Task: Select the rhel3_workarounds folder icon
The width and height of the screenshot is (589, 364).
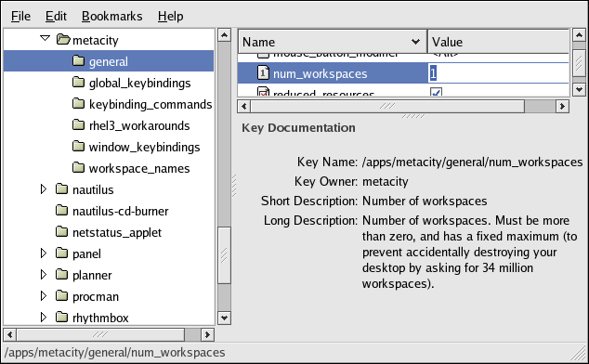Action: click(78, 124)
